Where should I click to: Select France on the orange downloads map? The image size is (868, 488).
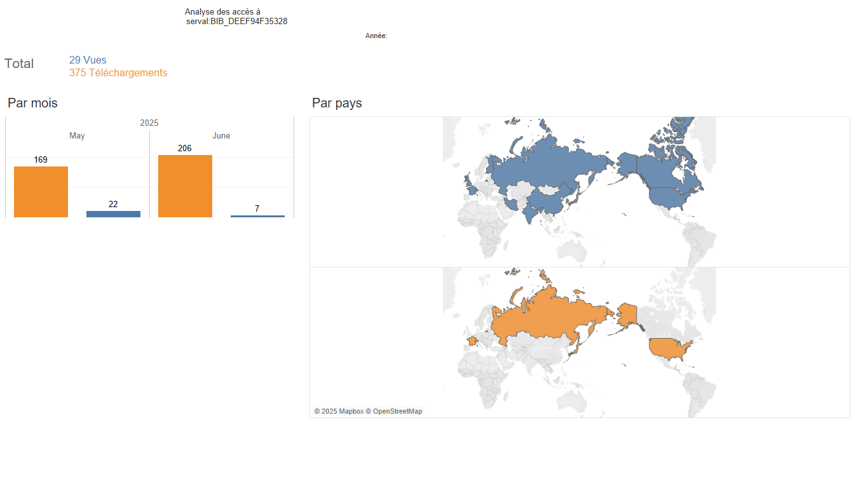[x=472, y=341]
